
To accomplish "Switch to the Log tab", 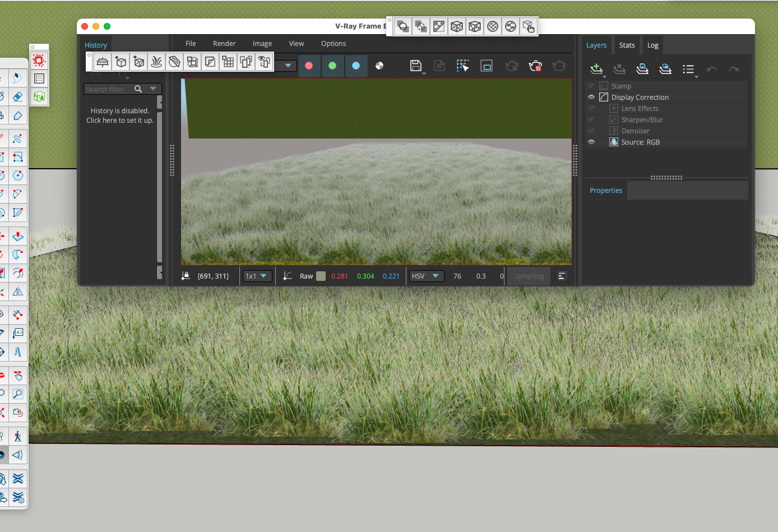I will pos(653,45).
